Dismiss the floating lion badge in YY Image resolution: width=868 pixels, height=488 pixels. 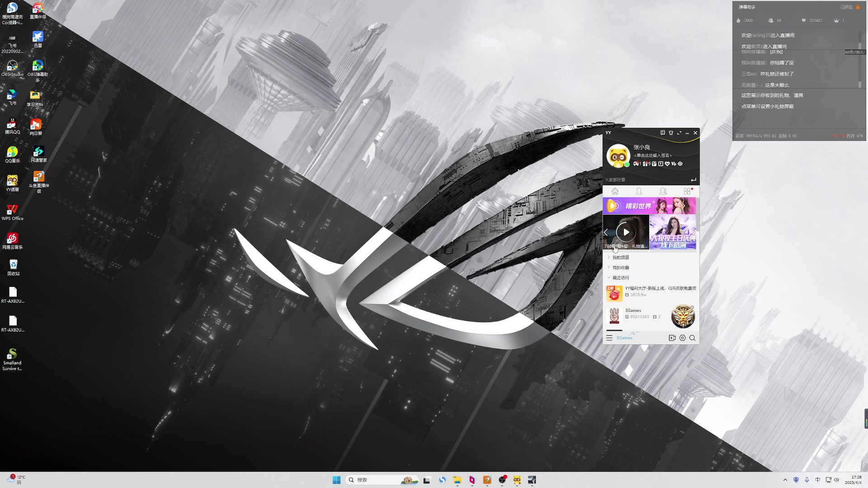click(x=692, y=308)
